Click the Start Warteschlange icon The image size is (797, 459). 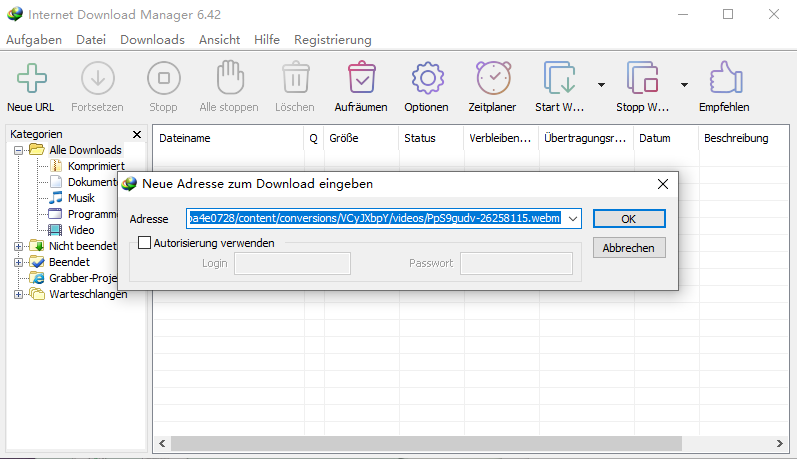point(560,78)
